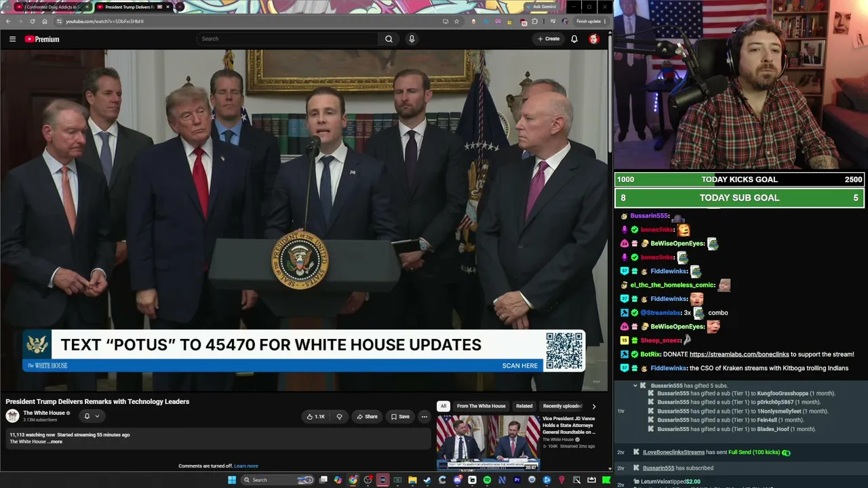Open YouTube notifications bell in header
Screen dimensions: 868x488
[574, 39]
